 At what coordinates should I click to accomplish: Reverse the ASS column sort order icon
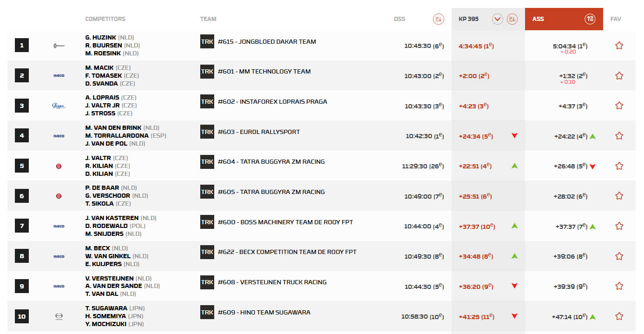(x=590, y=19)
